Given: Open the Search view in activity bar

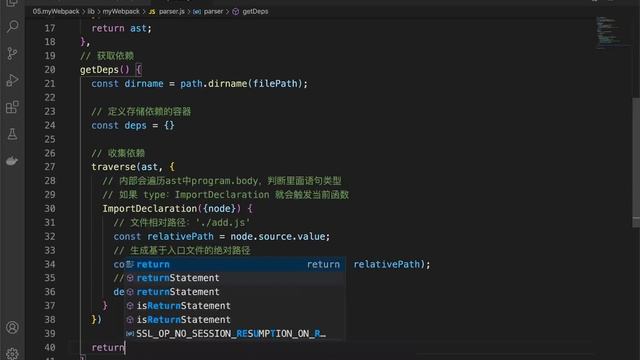Looking at the screenshot, I should point(12,27).
